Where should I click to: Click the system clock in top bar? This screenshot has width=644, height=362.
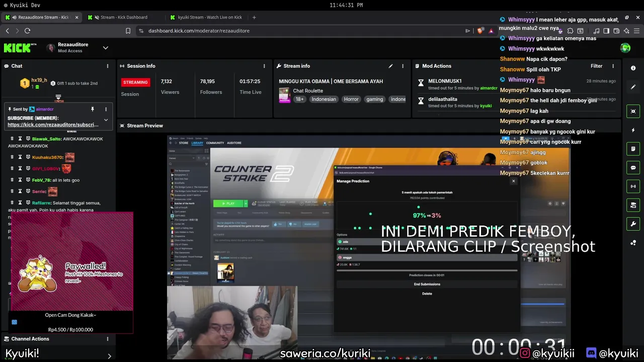click(346, 5)
